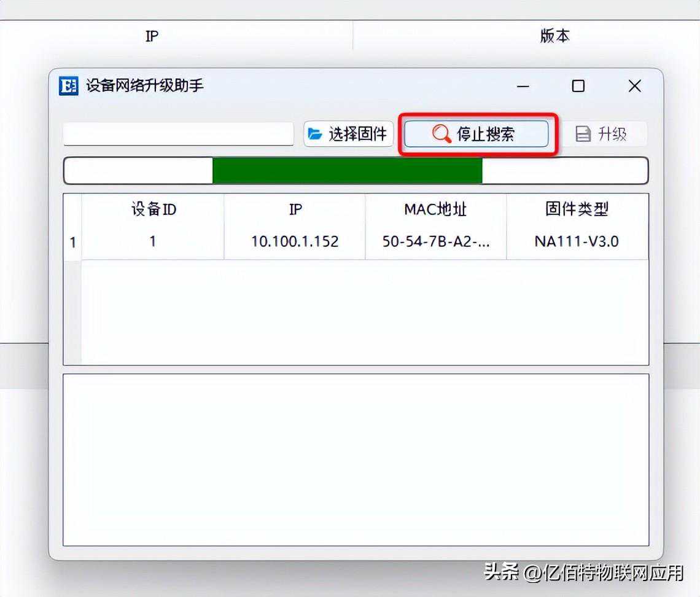Click the 版本 column header in background window
Image resolution: width=700 pixels, height=597 pixels.
point(555,36)
